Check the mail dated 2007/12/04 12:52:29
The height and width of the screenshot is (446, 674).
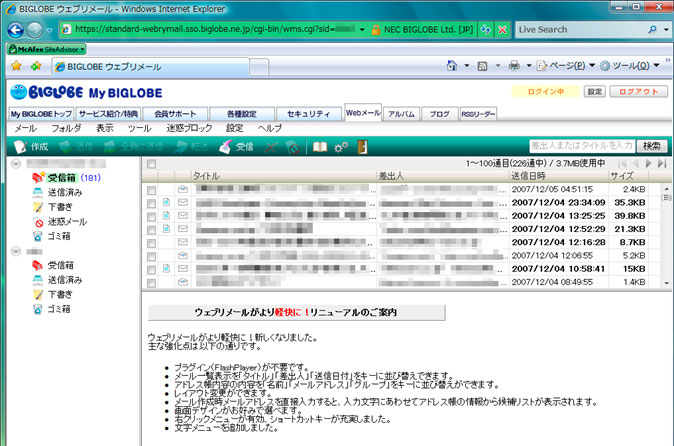[151, 230]
